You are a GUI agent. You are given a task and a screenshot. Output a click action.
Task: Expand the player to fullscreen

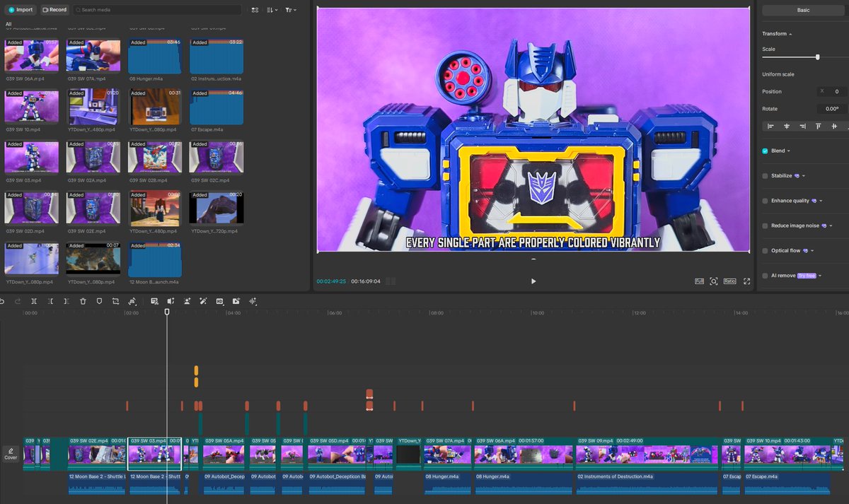(x=746, y=281)
